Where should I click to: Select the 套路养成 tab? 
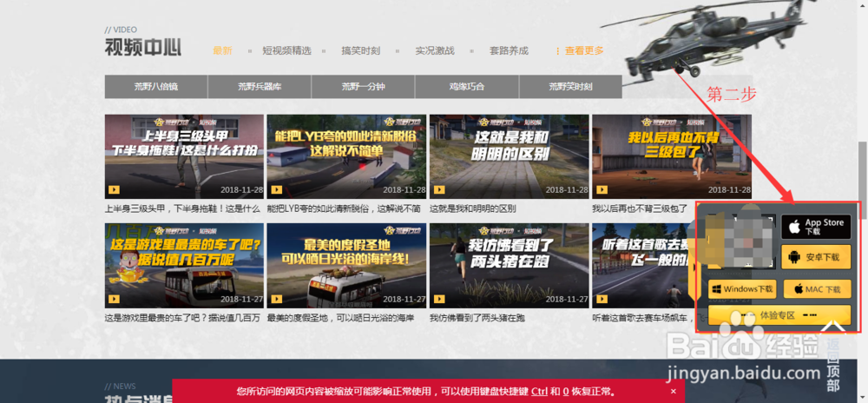(509, 51)
